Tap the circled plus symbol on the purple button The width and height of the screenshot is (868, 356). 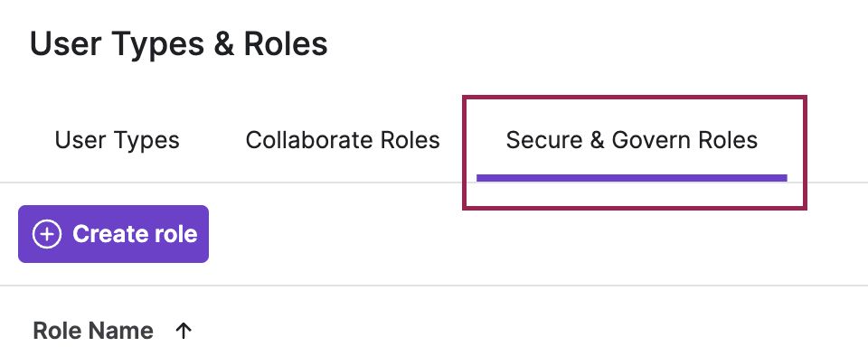[x=47, y=234]
